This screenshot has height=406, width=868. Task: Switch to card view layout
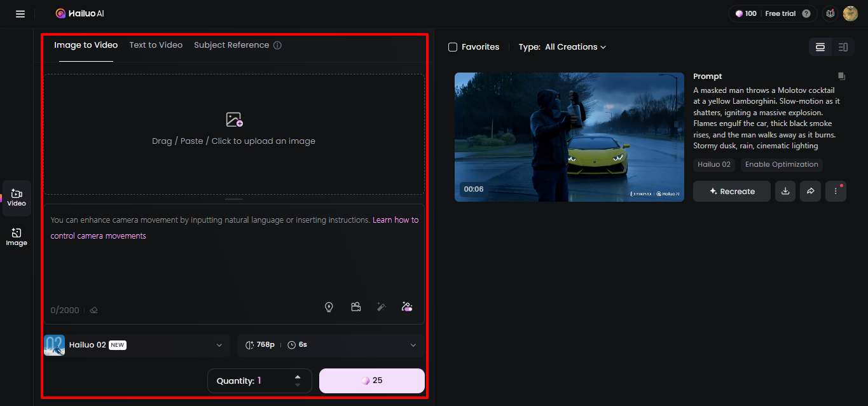click(820, 47)
